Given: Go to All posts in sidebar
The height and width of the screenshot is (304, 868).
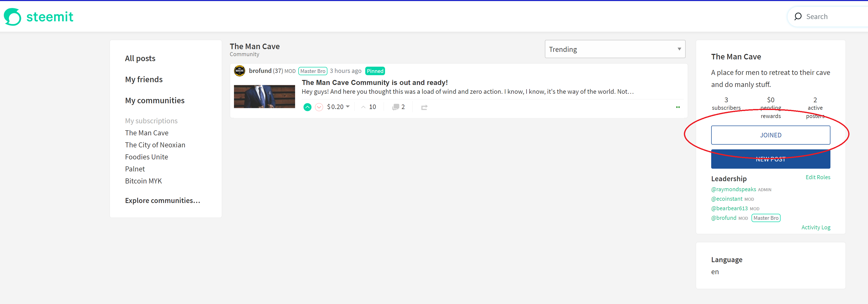Looking at the screenshot, I should click(x=140, y=58).
